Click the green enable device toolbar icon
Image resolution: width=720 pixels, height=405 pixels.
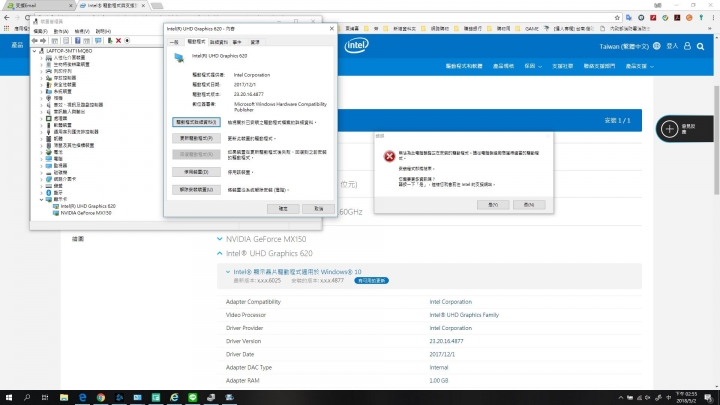pyautogui.click(x=110, y=41)
